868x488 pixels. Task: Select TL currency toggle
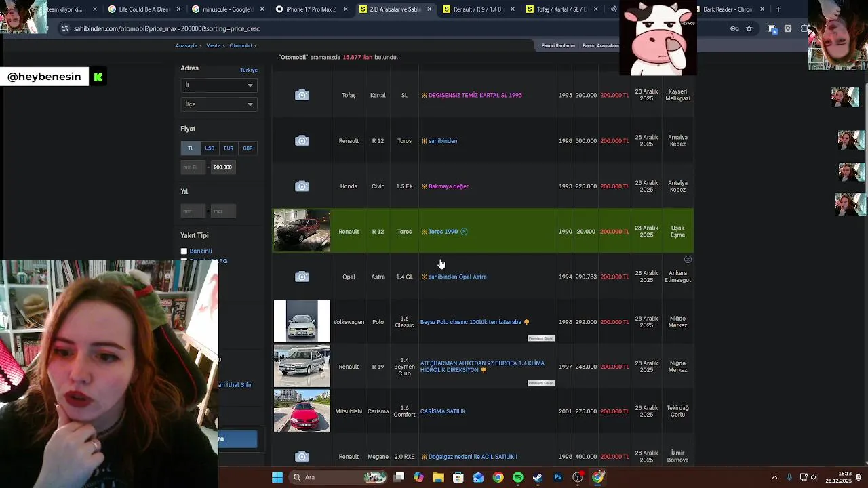(x=190, y=148)
